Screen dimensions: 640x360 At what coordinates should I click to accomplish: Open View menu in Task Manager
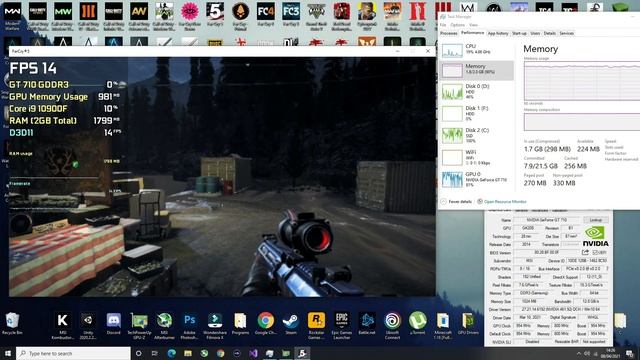[473, 25]
